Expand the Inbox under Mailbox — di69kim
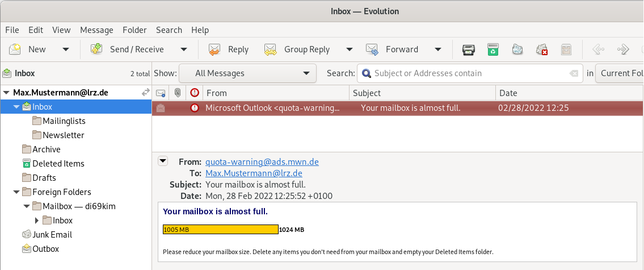644x270 pixels. [37, 221]
